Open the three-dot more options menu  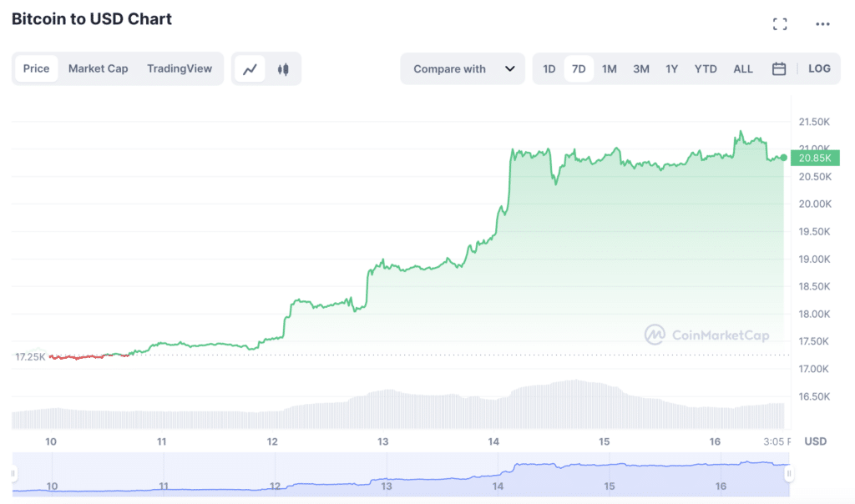[822, 24]
